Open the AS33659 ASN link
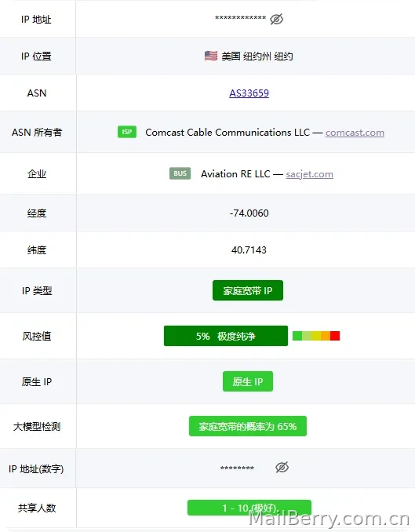 pos(249,93)
